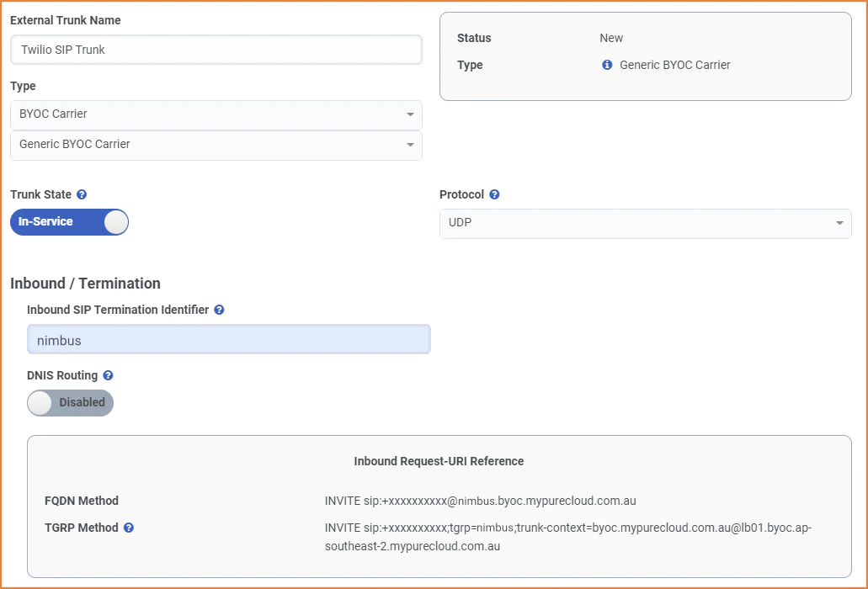Viewport: 868px width, 589px height.
Task: Click the Trunk State help icon
Action: coord(82,194)
